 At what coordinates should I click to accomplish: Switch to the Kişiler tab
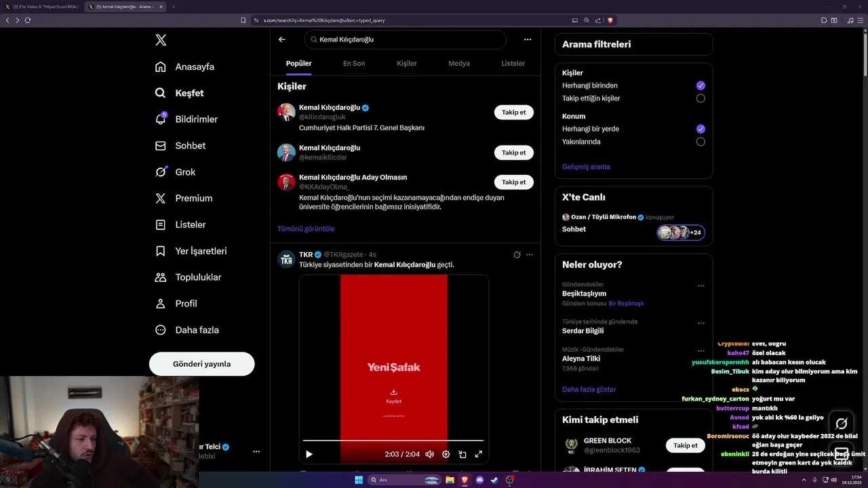click(407, 64)
